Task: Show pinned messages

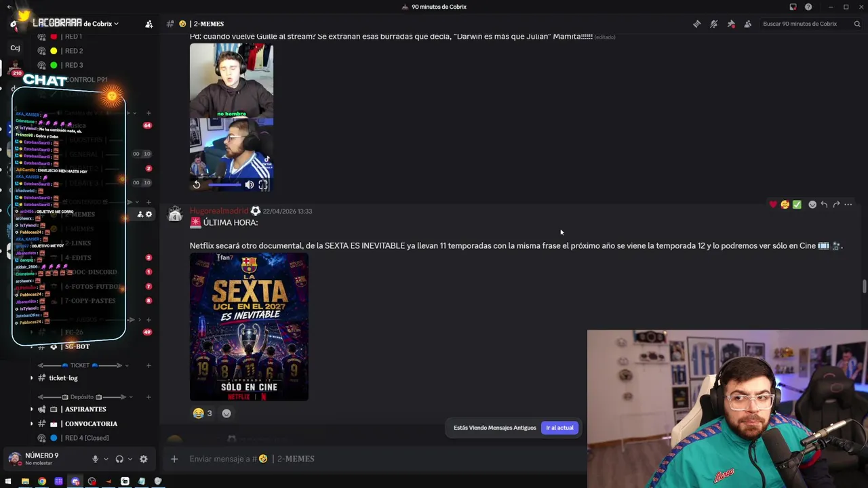Action: point(731,24)
